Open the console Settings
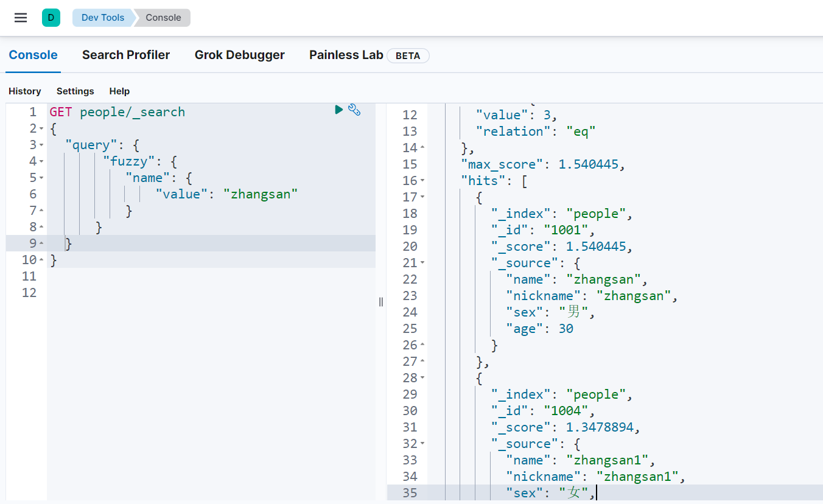 (75, 91)
